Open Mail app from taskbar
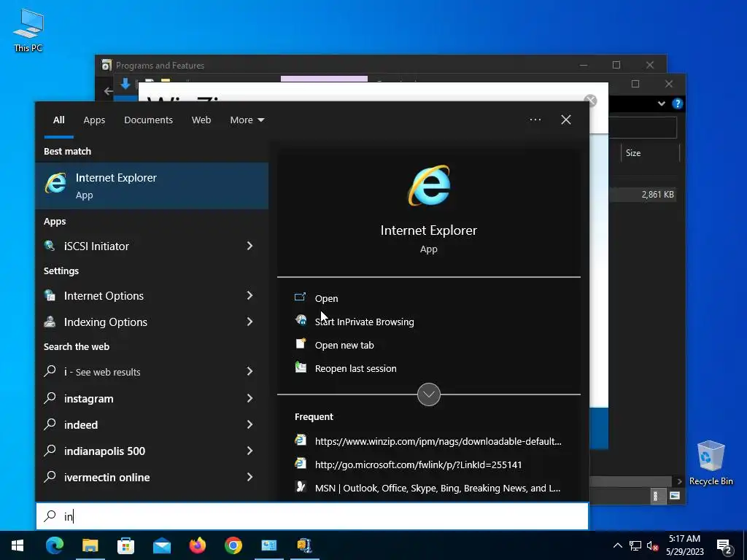The height and width of the screenshot is (560, 747). point(161,545)
